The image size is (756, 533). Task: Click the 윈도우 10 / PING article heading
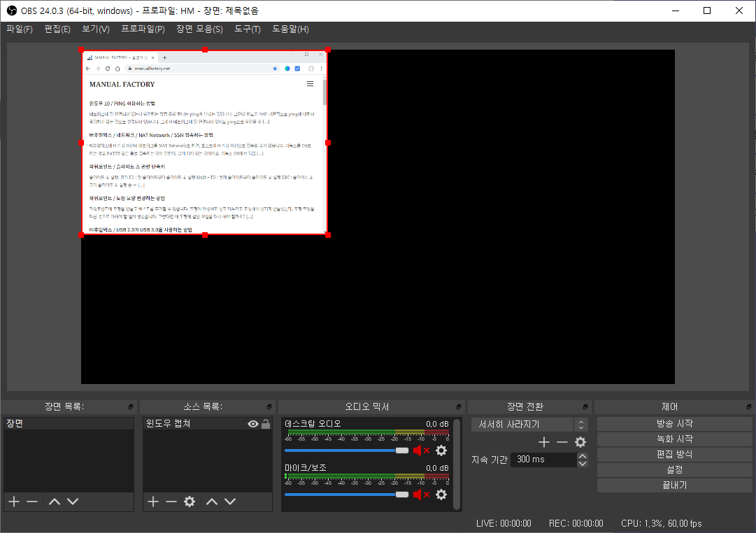[x=122, y=104]
